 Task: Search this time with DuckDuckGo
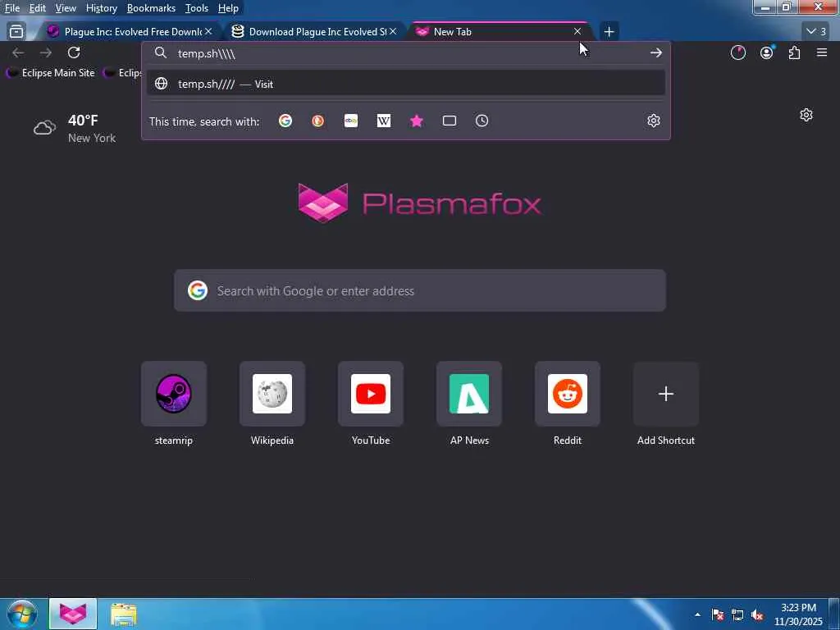pos(317,121)
